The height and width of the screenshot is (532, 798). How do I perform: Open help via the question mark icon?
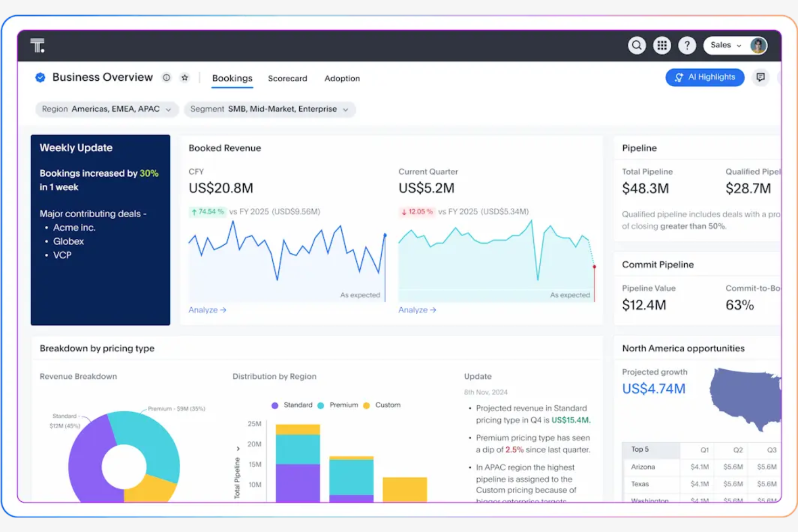[687, 45]
